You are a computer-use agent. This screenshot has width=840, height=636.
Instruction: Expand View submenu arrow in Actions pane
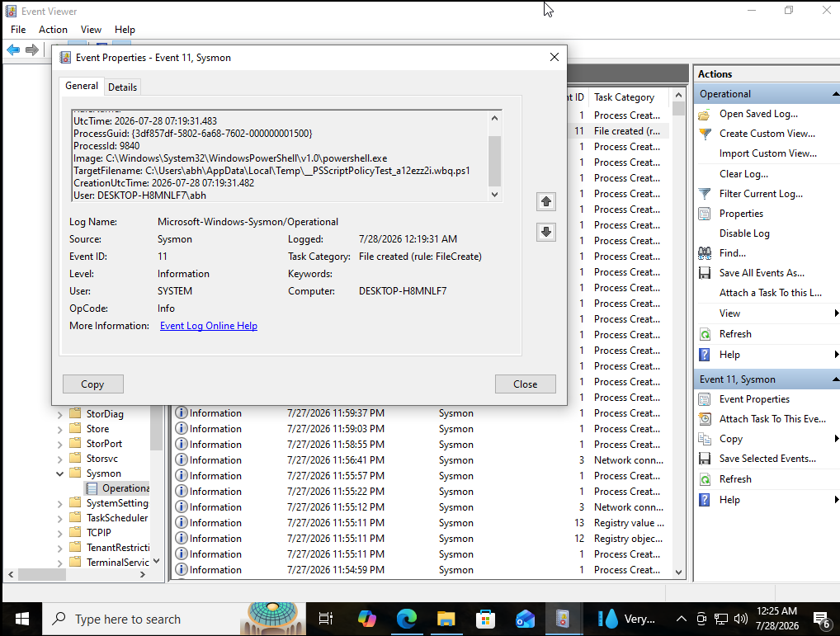click(836, 313)
